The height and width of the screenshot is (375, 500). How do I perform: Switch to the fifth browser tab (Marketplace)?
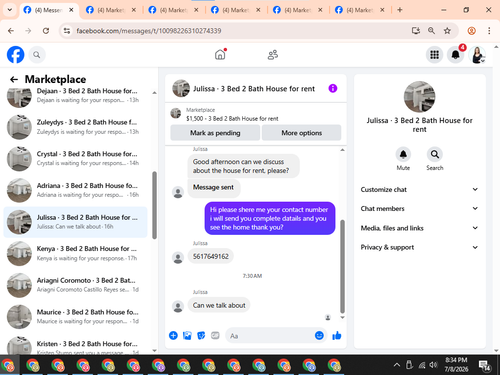[298, 10]
